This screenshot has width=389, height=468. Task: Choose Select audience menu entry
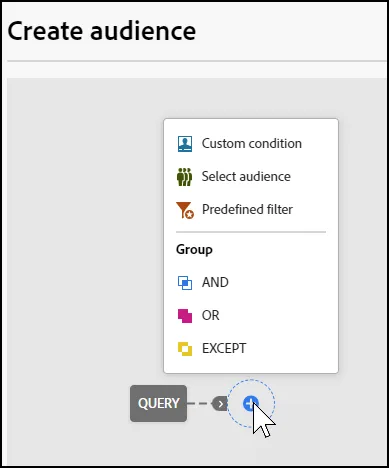point(251,177)
